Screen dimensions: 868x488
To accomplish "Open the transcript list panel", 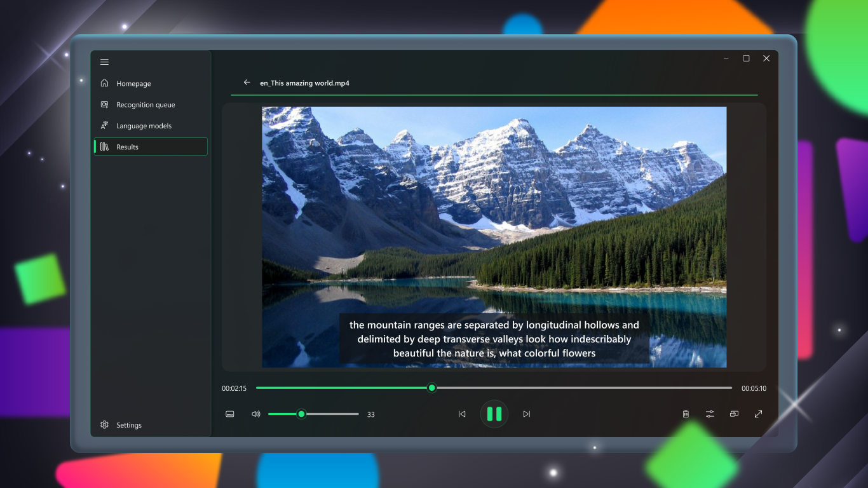I will (x=686, y=414).
